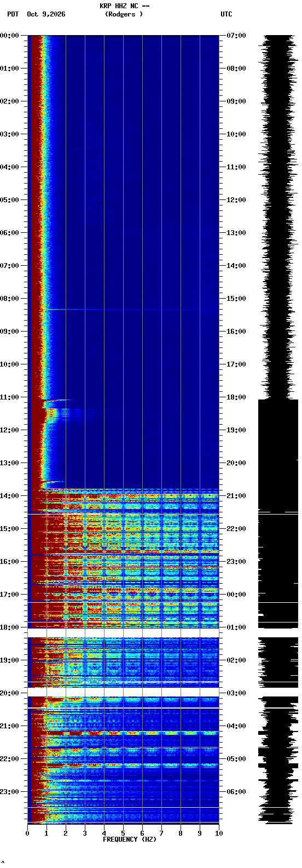Click the "UTC" timezone header label
Image resolution: width=302 pixels, height=868 pixels.
[x=226, y=14]
